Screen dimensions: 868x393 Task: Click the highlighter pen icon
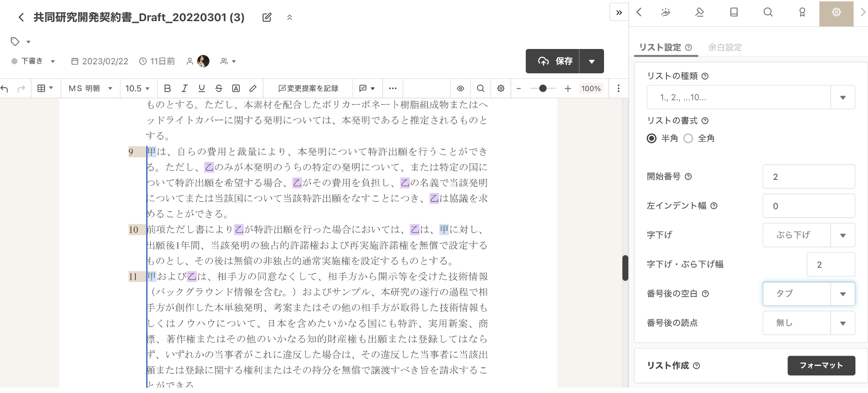tap(253, 89)
